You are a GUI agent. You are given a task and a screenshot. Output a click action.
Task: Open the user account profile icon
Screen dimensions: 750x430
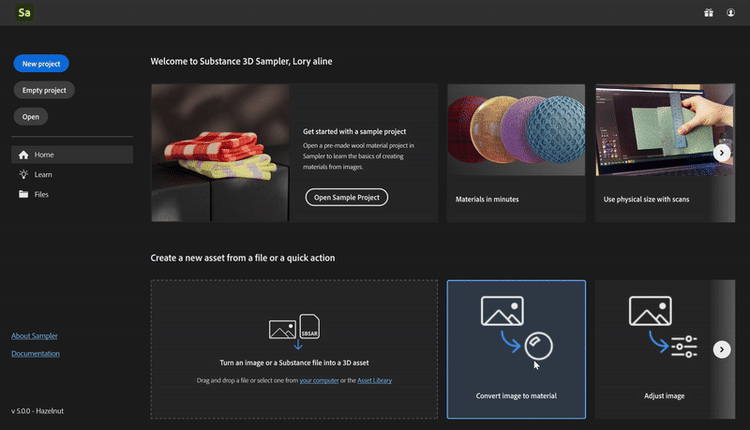[730, 13]
